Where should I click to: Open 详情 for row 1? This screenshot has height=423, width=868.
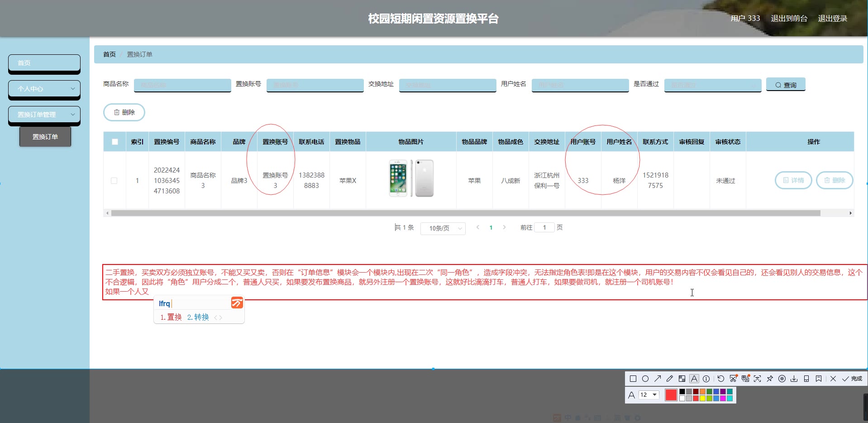click(794, 180)
